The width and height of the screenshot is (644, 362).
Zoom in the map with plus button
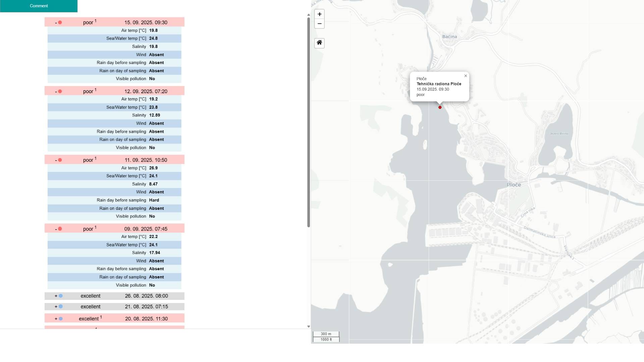[319, 14]
